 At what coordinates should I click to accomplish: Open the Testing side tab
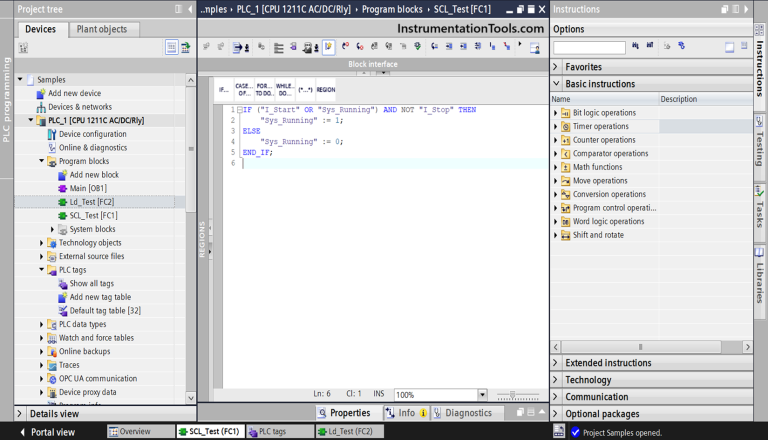pyautogui.click(x=759, y=143)
